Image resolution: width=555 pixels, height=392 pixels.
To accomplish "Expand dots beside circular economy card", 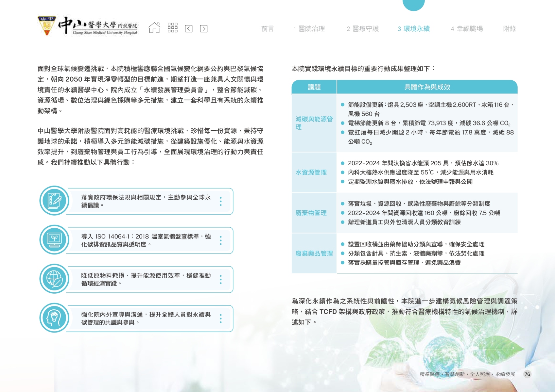I will coord(221,279).
